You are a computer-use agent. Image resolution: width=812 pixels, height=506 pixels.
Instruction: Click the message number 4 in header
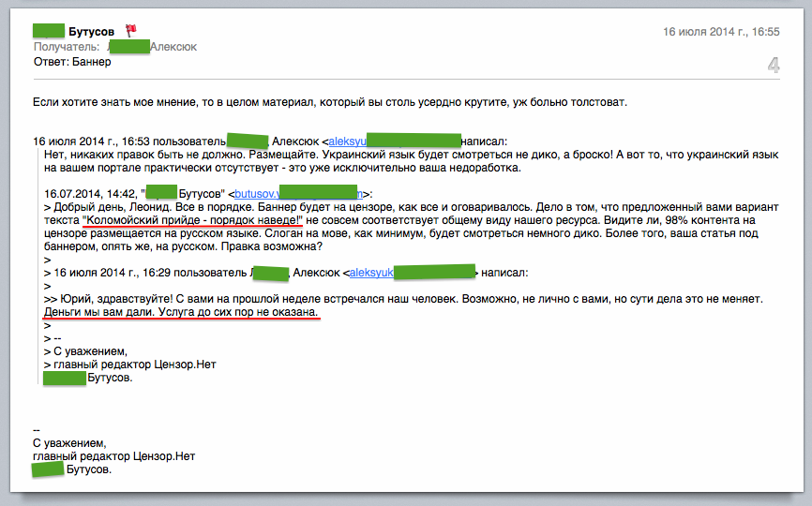(x=773, y=65)
